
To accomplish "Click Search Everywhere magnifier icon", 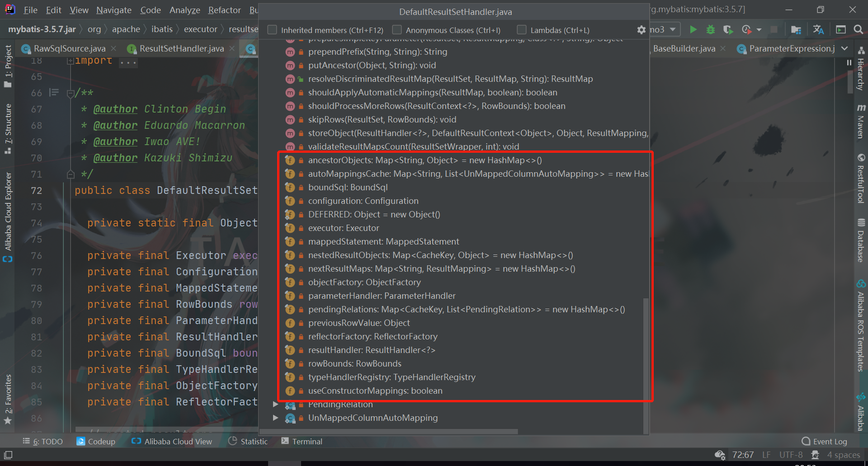I will tap(858, 30).
